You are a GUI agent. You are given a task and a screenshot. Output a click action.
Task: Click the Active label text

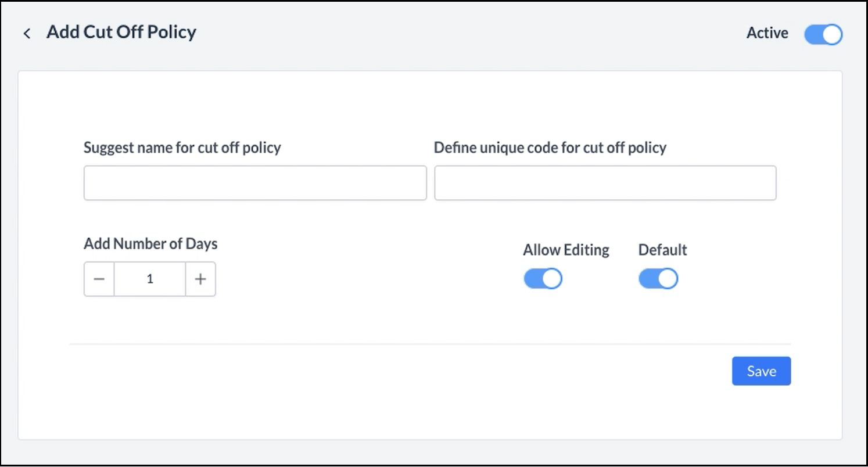tap(767, 33)
